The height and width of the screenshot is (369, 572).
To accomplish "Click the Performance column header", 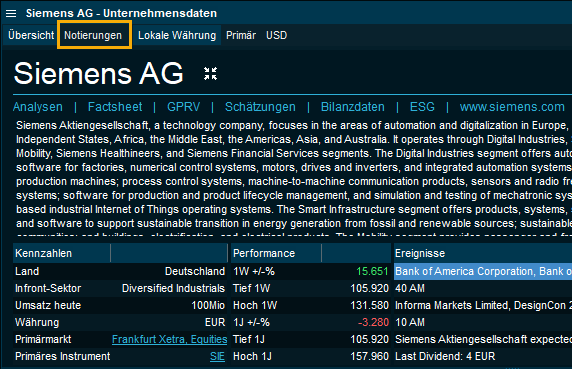I will coord(276,253).
